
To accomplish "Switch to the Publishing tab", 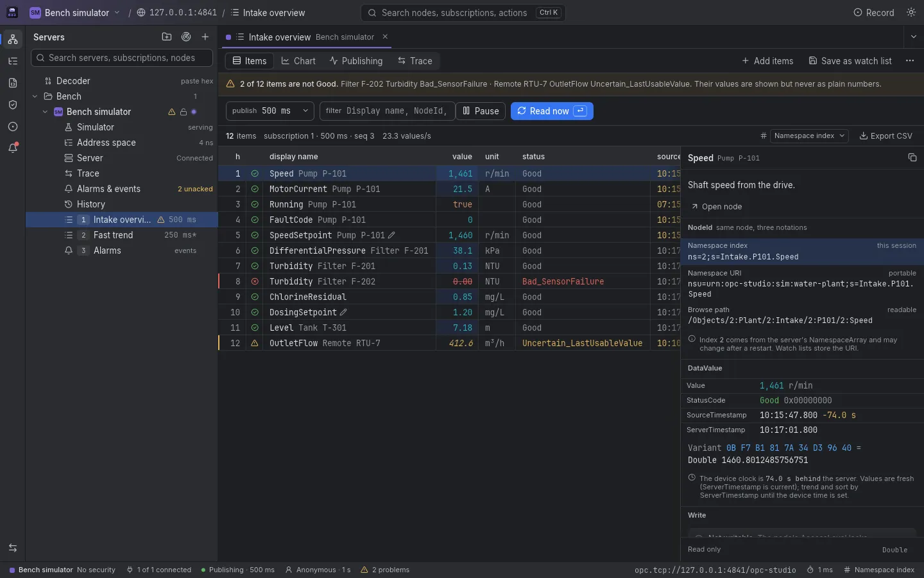I will (356, 61).
